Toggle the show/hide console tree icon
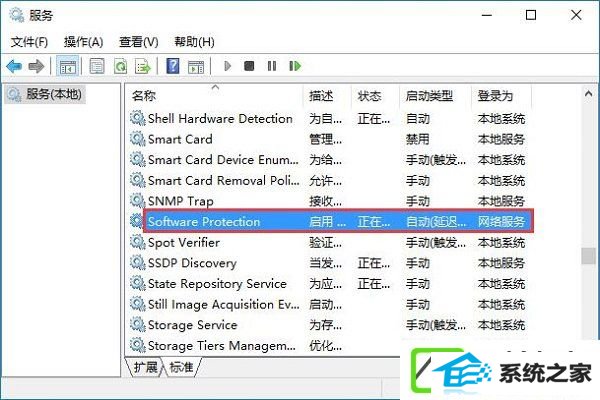Screen dimensions: 600x400 (68, 67)
